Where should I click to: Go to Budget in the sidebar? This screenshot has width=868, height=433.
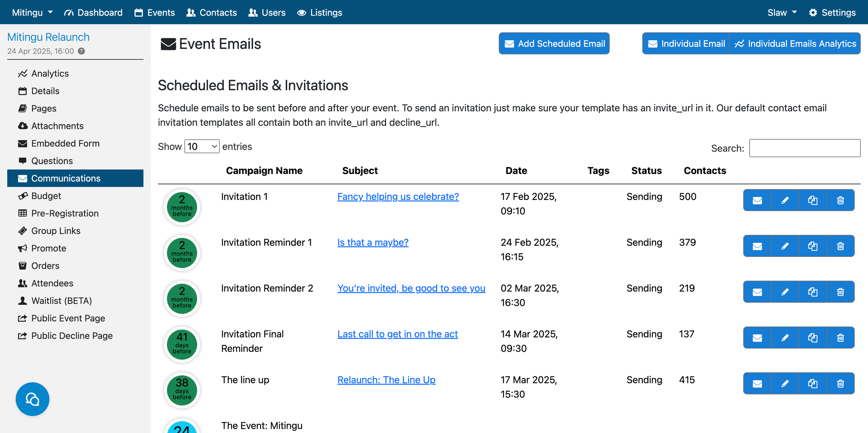point(46,196)
